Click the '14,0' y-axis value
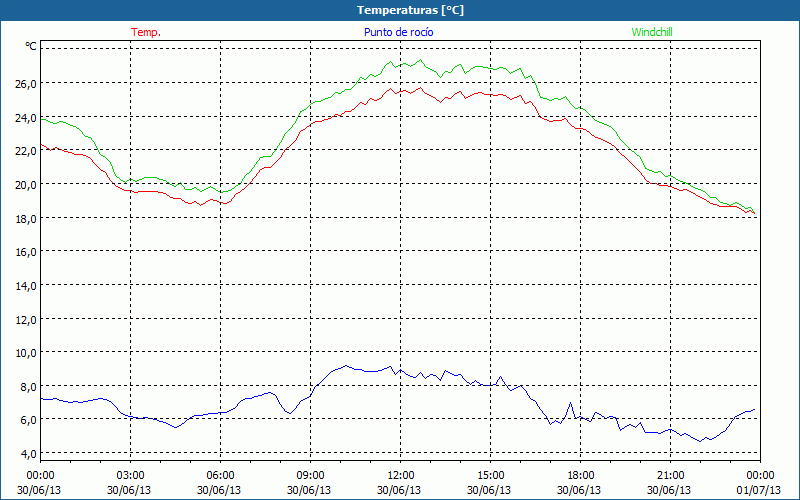Image resolution: width=800 pixels, height=500 pixels. [x=26, y=286]
